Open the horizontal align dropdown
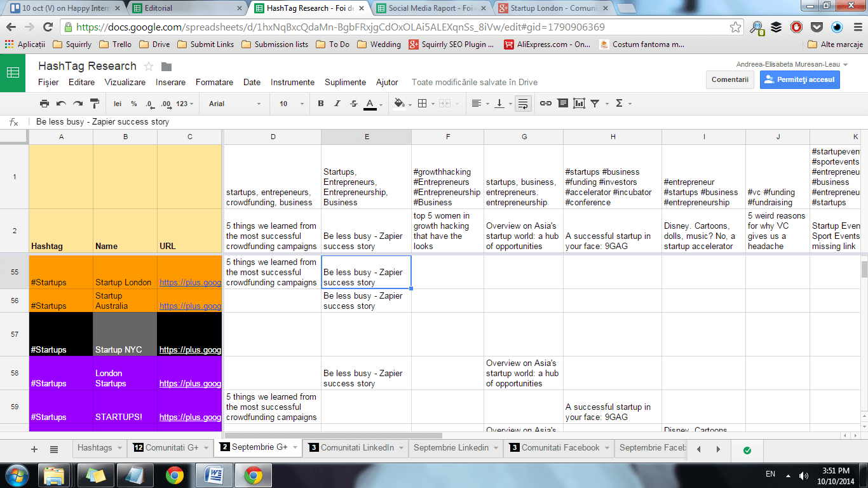The image size is (868, 488). click(x=480, y=104)
